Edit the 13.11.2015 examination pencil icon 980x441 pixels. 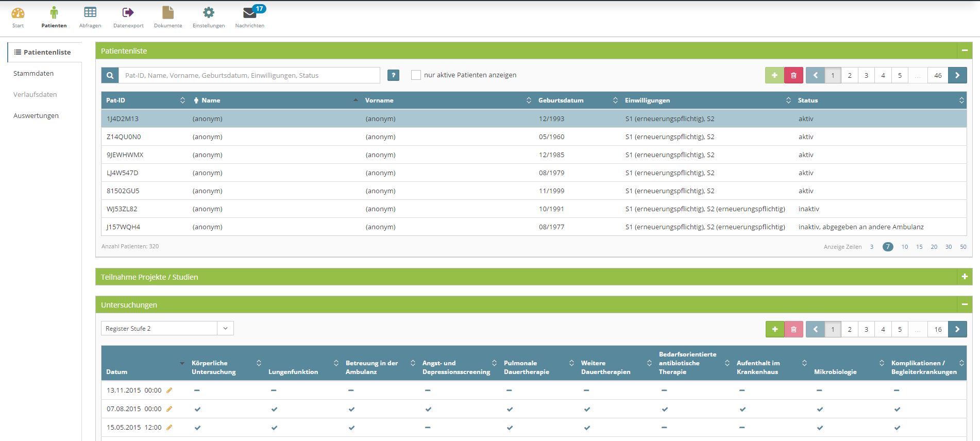pos(169,391)
